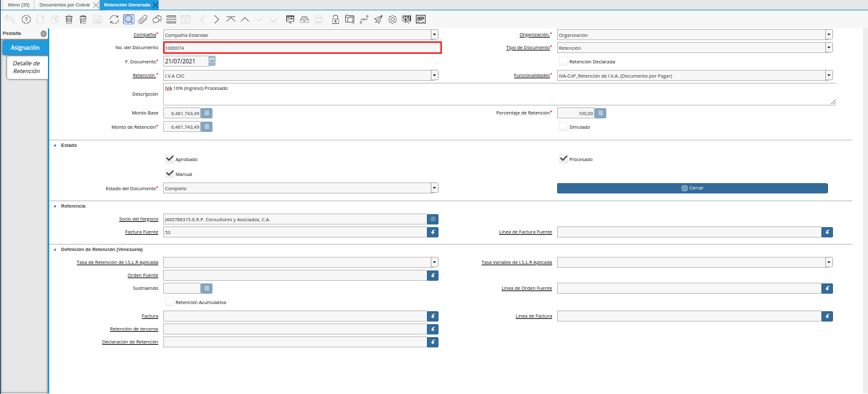Image resolution: width=868 pixels, height=394 pixels.
Task: Open the Compañía dropdown
Action: click(435, 35)
